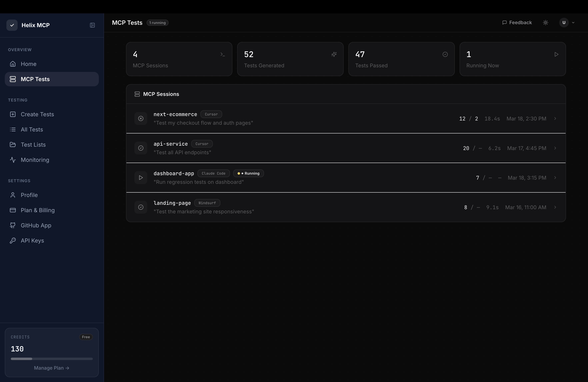Click play icon on dashboard-app session
This screenshot has width=588, height=382.
click(141, 178)
